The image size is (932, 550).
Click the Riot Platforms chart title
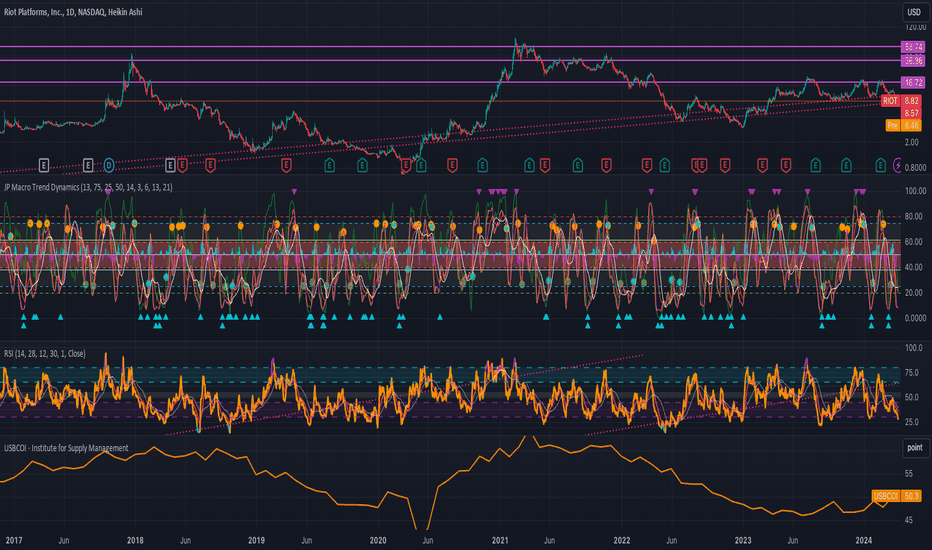coord(73,12)
